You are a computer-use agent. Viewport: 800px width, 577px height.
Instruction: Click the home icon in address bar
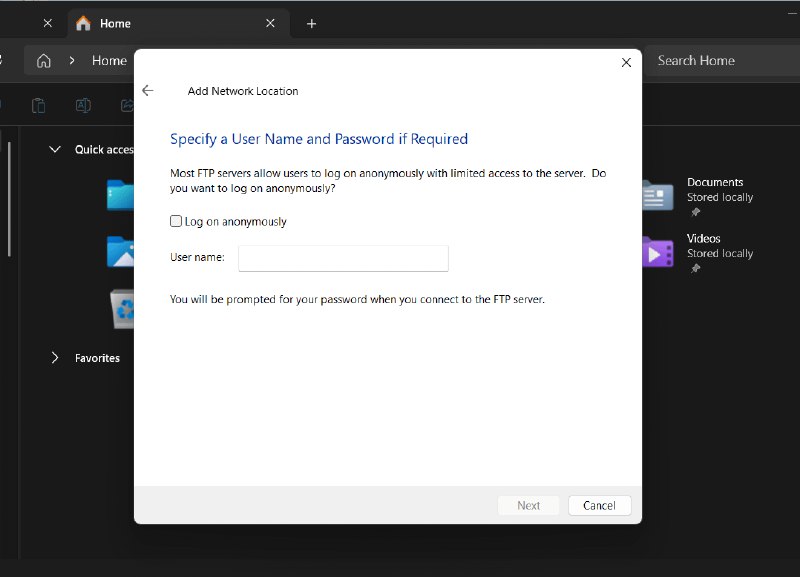pyautogui.click(x=44, y=61)
